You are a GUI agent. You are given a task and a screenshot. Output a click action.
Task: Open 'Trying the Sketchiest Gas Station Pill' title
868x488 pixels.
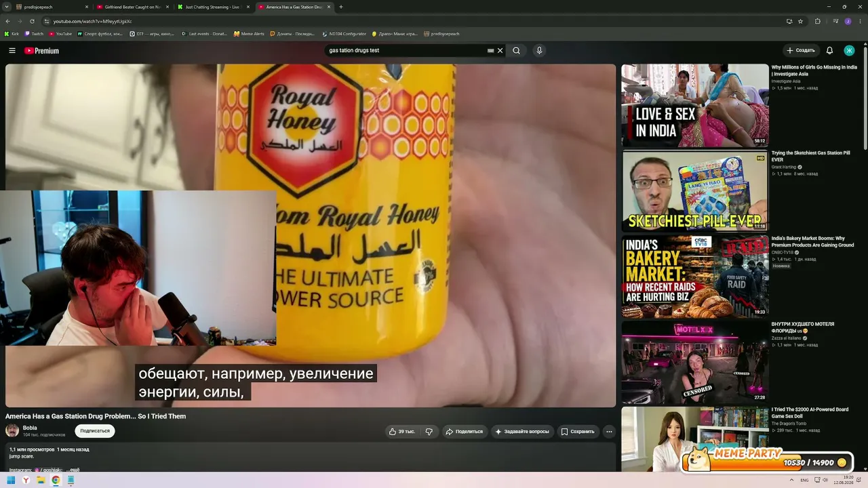811,157
